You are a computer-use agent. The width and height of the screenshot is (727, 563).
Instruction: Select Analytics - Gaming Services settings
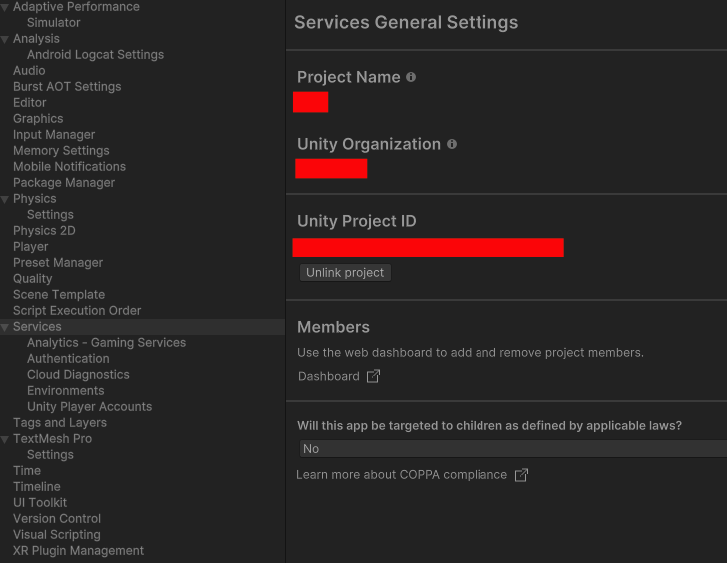[106, 343]
